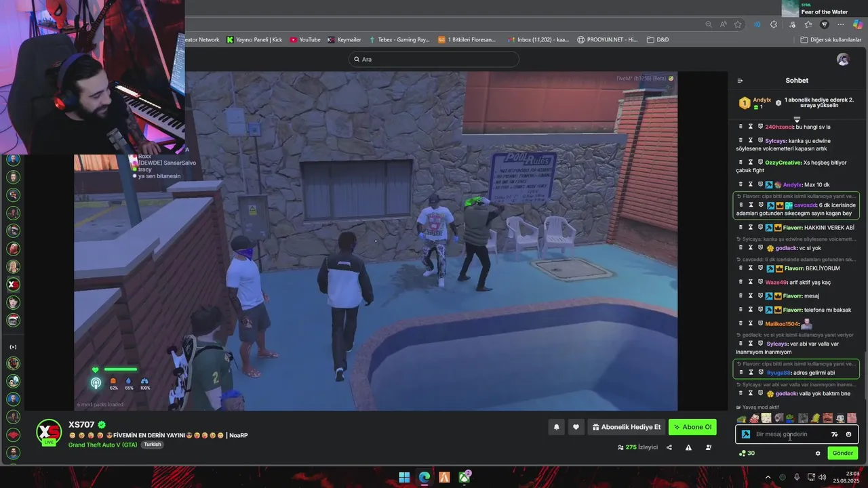
Task: Click the Fear of the Water media card
Action: coord(823,8)
